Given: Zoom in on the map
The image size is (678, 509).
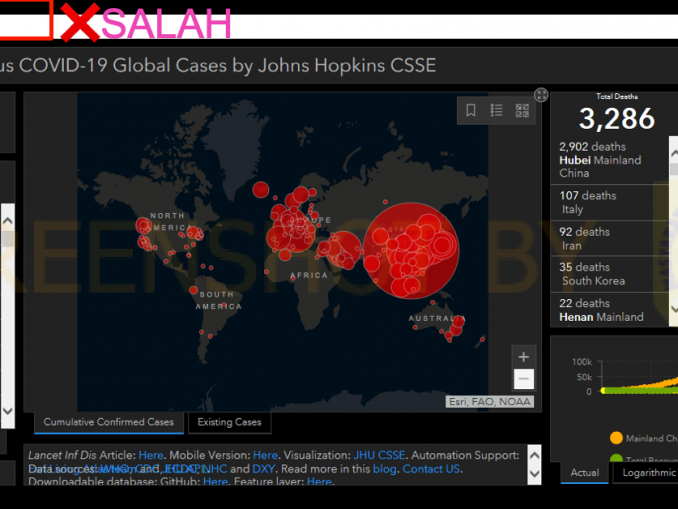Looking at the screenshot, I should 524,357.
